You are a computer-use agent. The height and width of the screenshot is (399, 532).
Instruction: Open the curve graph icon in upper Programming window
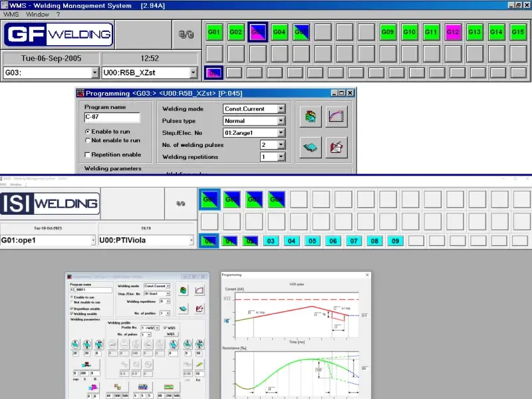pyautogui.click(x=338, y=116)
